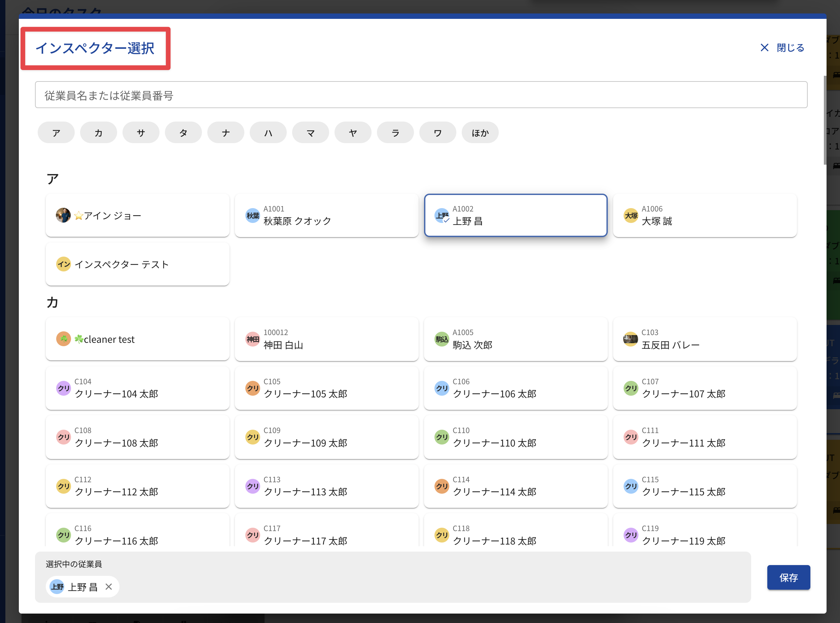Screen dimensions: 840x623
Task: Click the 秋葉 avatar badge
Action: click(x=252, y=215)
